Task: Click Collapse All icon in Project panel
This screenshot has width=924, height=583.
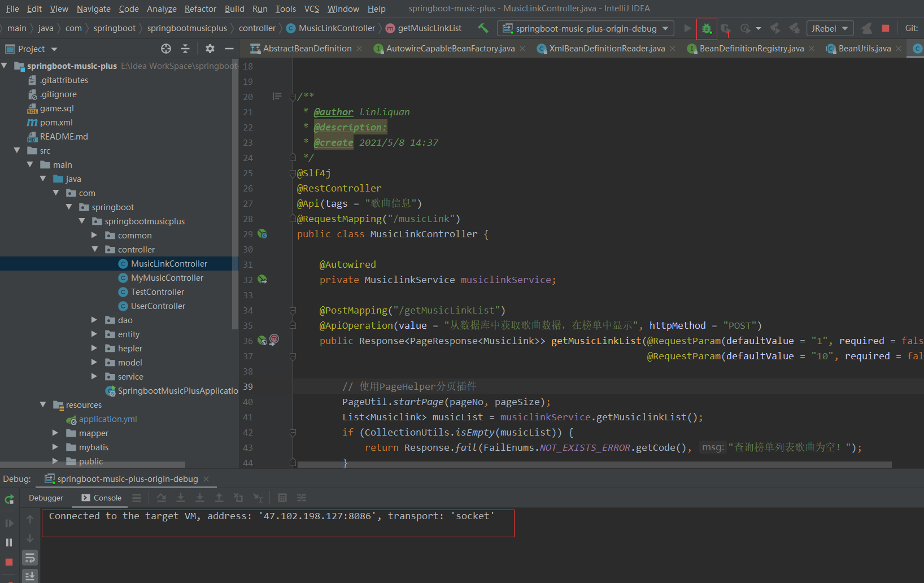Action: (185, 49)
